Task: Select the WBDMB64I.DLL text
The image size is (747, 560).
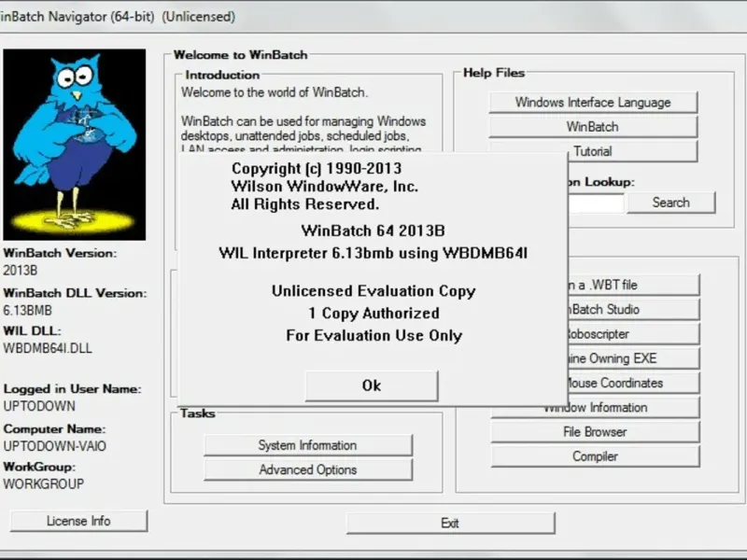Action: coord(48,348)
